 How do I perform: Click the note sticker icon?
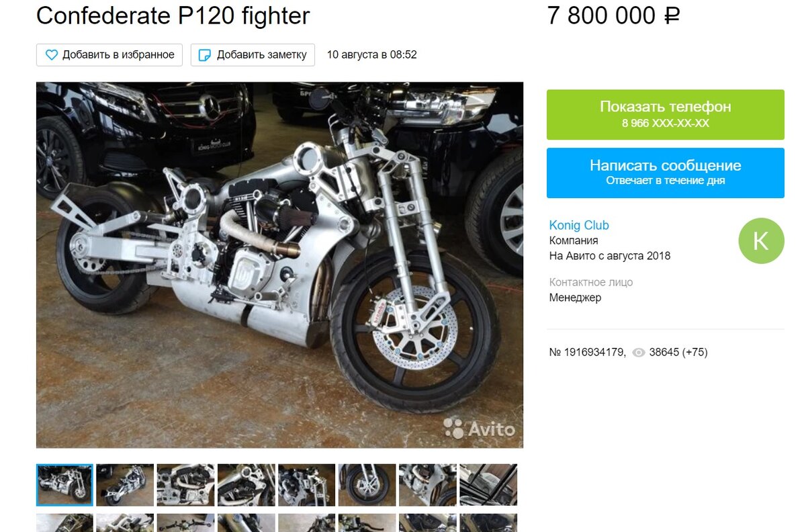[x=205, y=55]
